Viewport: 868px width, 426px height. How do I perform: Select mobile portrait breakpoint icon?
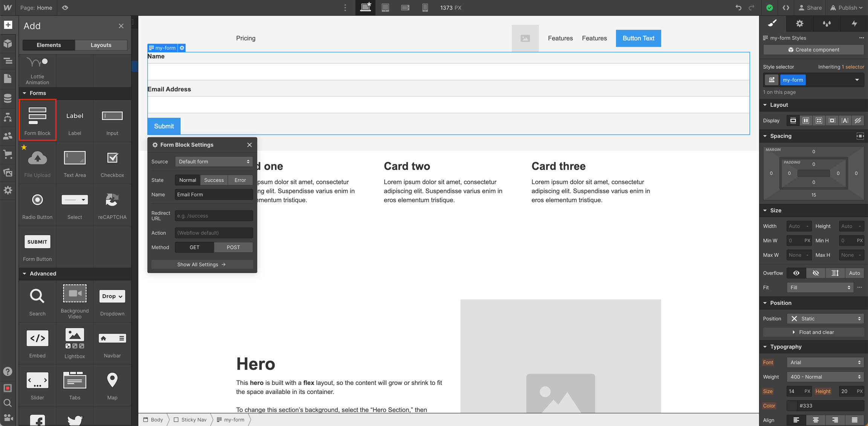pos(425,8)
